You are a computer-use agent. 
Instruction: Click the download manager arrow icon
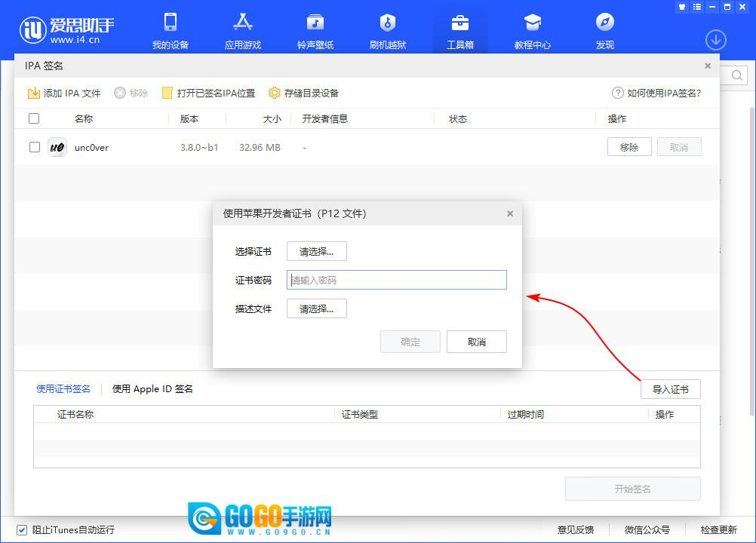tap(715, 40)
